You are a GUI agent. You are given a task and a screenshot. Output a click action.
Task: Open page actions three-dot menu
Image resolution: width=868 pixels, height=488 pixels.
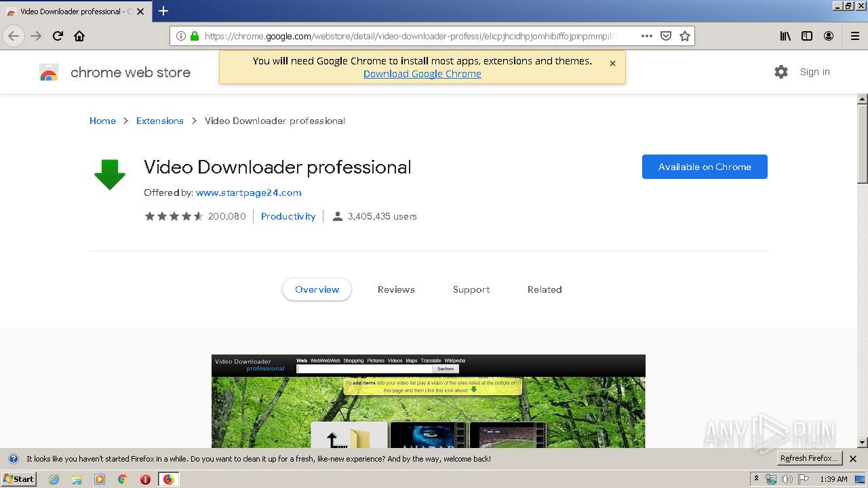coord(646,36)
